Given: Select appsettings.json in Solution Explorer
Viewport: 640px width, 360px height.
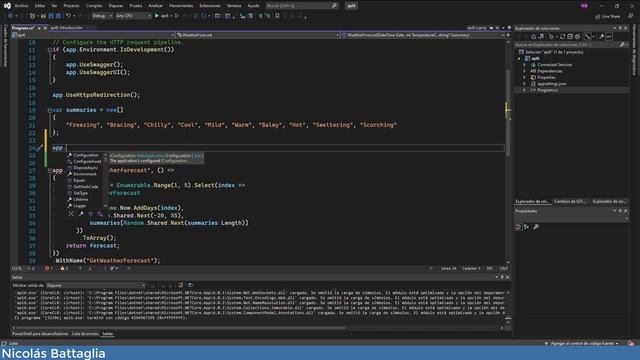Looking at the screenshot, I should click(x=552, y=84).
